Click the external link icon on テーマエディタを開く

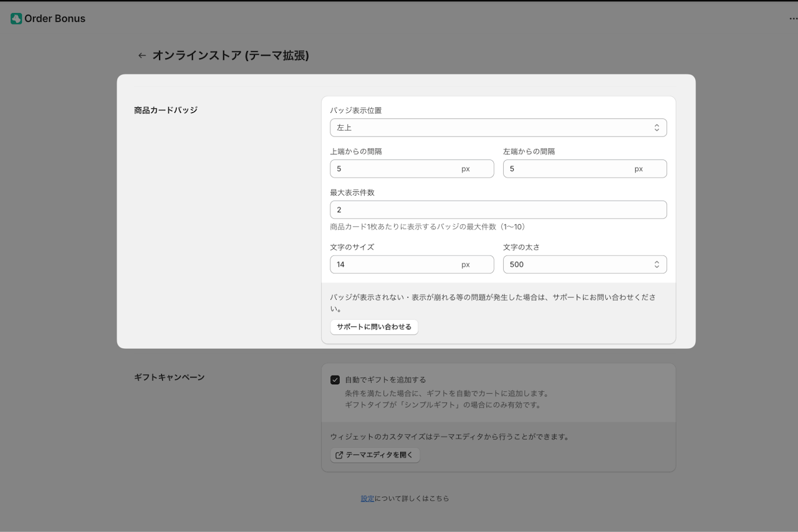[x=339, y=455]
